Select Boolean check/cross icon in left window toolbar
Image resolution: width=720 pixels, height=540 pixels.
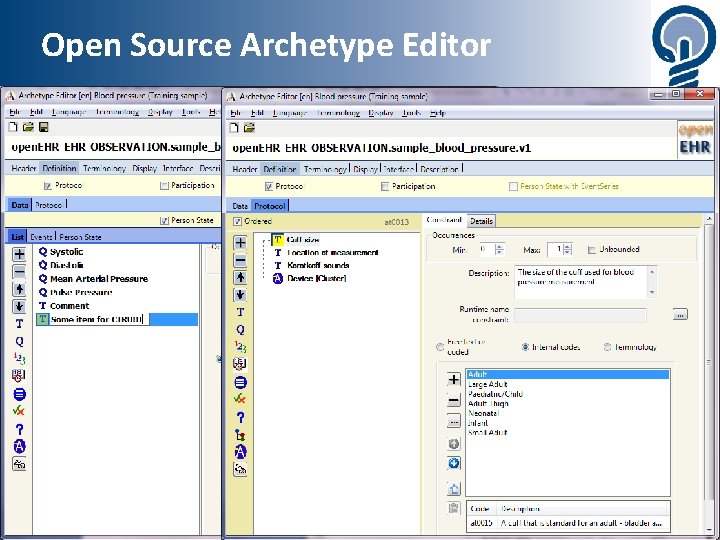[19, 411]
